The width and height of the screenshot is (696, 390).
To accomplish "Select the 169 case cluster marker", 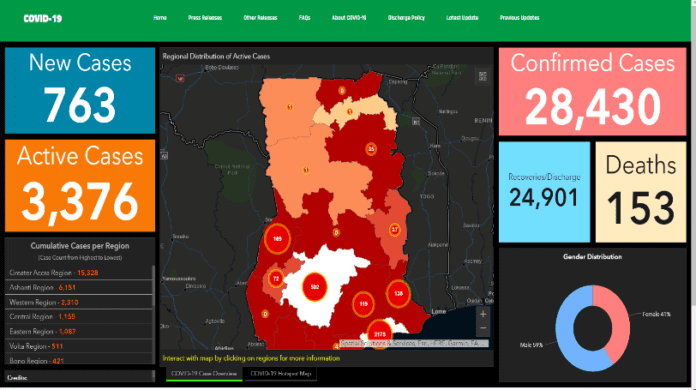I will (x=277, y=239).
